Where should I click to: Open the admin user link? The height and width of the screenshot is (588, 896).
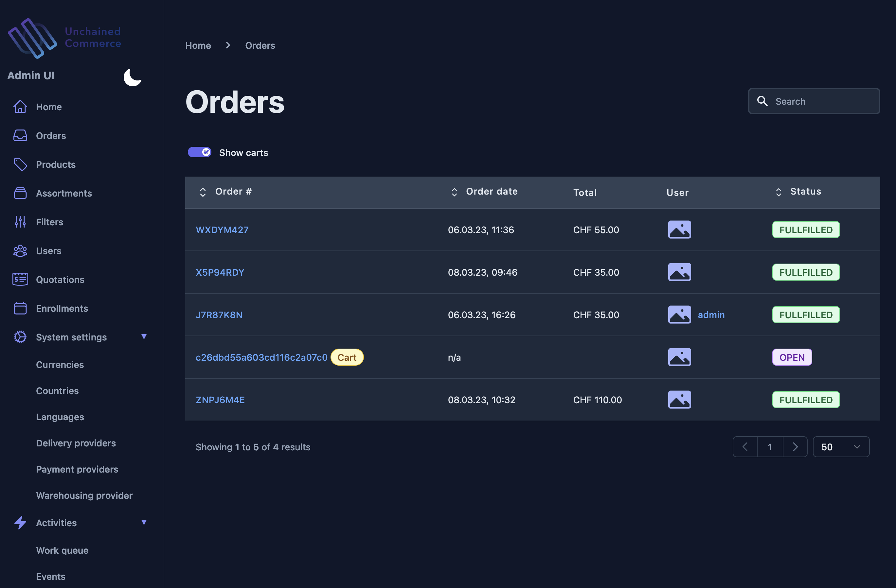(x=711, y=315)
